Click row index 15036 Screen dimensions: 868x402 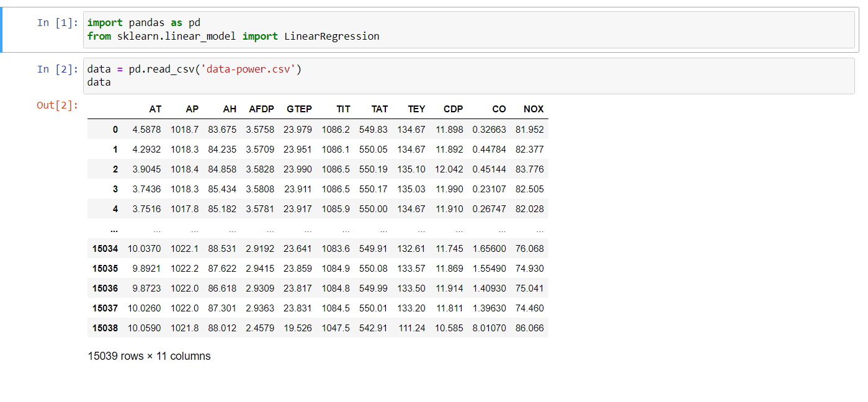[105, 288]
